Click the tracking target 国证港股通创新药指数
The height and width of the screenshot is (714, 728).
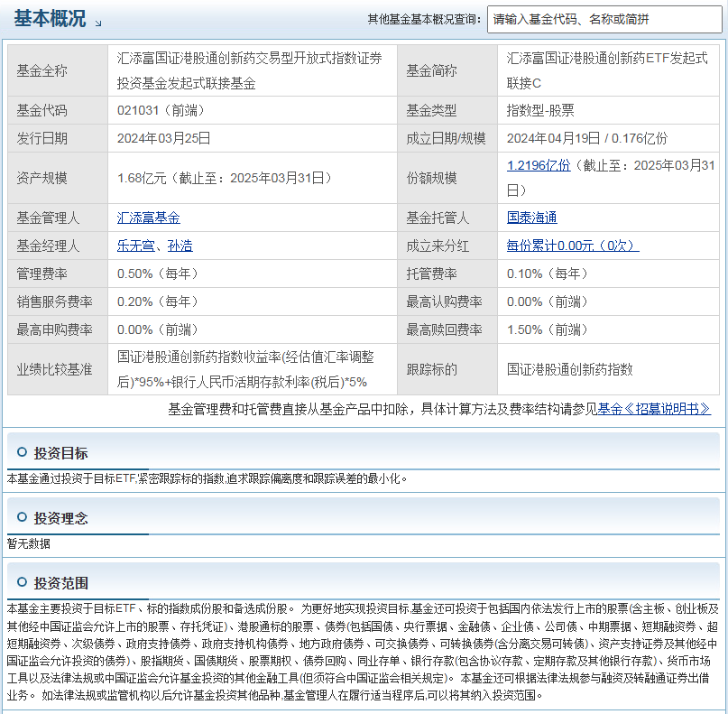pyautogui.click(x=569, y=369)
